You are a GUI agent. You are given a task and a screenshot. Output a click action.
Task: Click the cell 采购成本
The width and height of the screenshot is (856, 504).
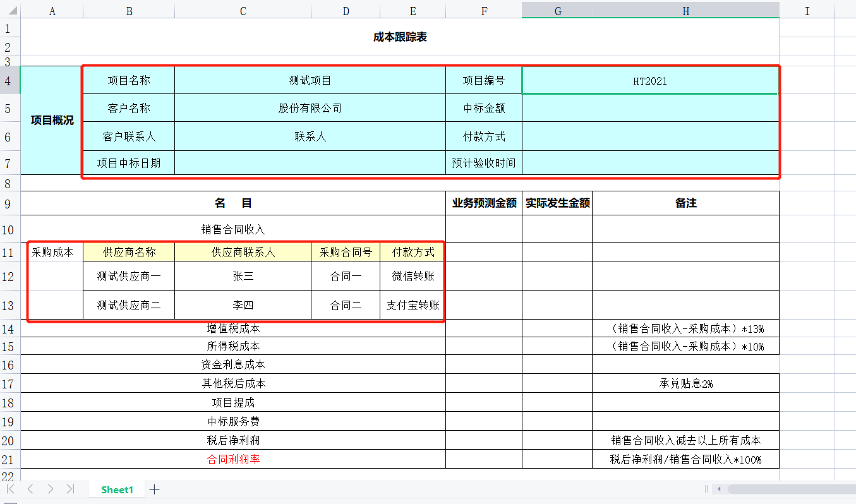tap(52, 252)
